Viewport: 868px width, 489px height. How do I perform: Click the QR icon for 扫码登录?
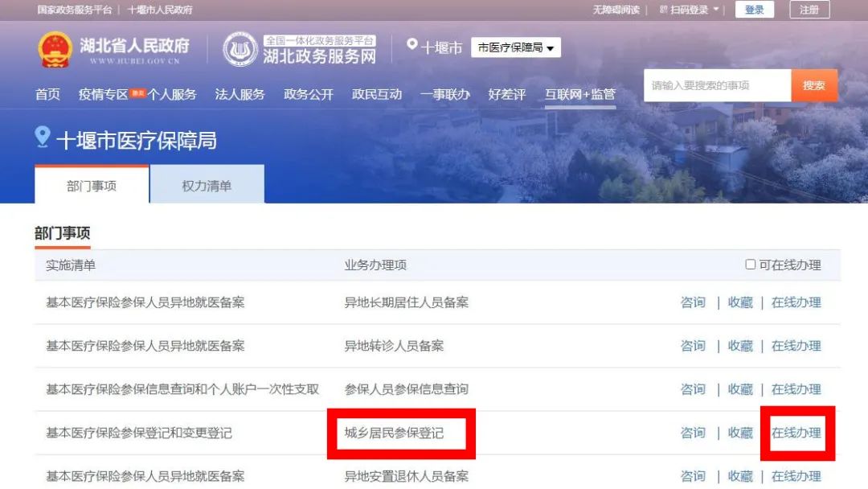pos(663,10)
